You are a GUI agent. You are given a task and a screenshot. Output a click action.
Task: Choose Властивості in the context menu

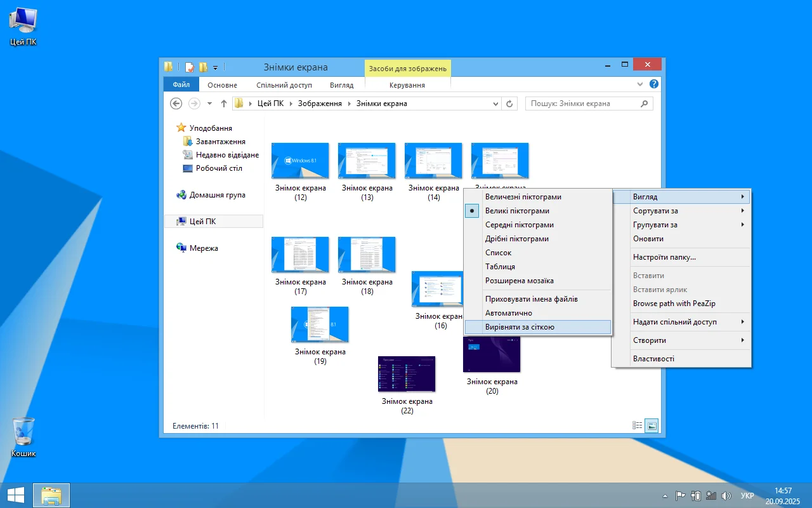pos(653,359)
